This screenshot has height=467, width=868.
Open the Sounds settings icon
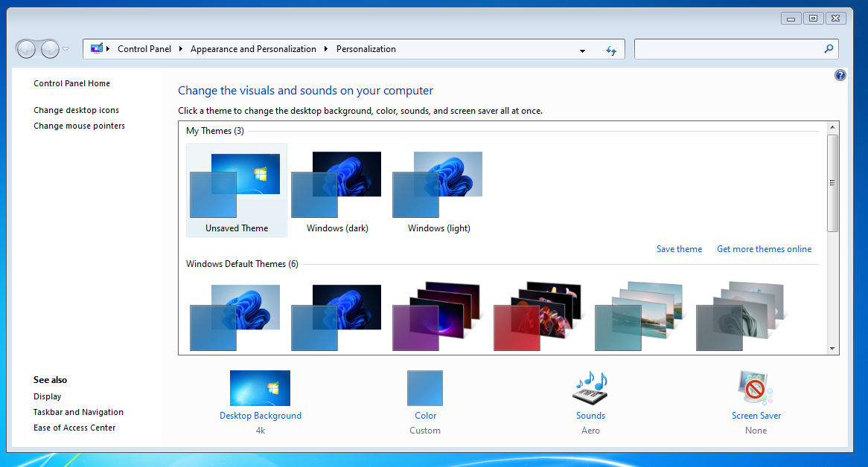click(x=590, y=387)
